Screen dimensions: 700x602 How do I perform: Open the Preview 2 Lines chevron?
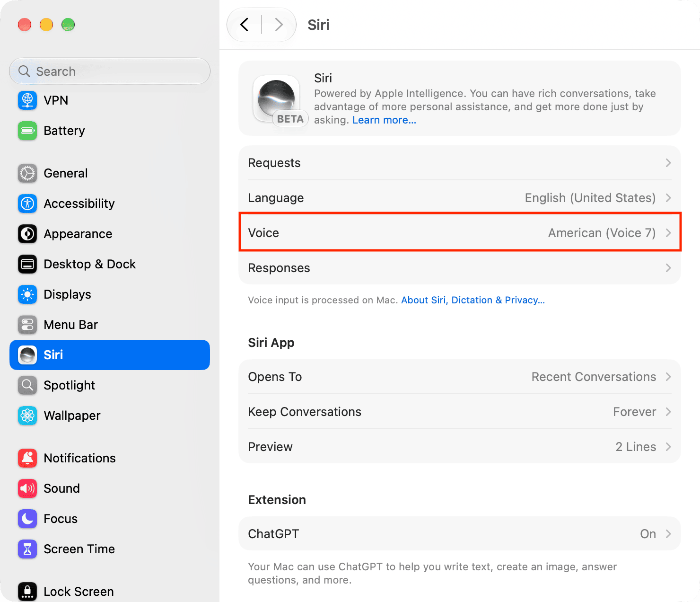pyautogui.click(x=668, y=447)
